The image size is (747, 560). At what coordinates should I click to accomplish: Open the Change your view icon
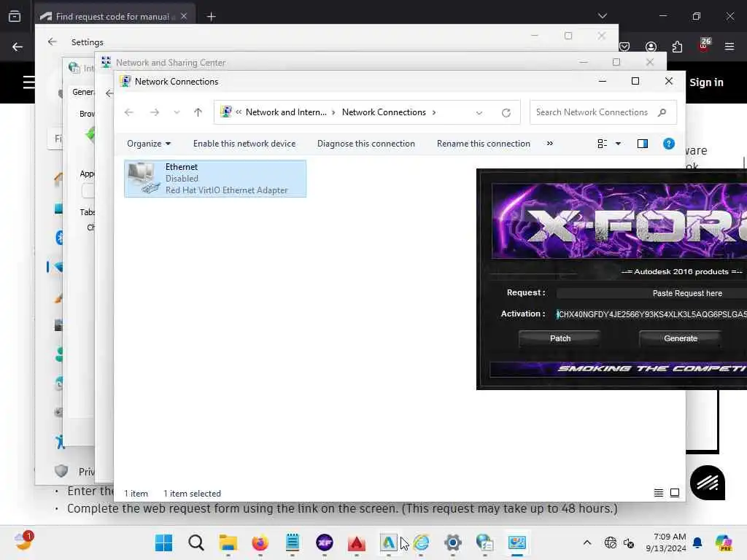coord(602,144)
